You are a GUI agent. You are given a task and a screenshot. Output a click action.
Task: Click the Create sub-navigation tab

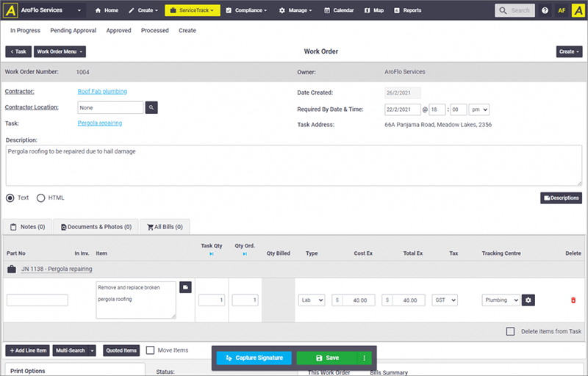pyautogui.click(x=187, y=31)
